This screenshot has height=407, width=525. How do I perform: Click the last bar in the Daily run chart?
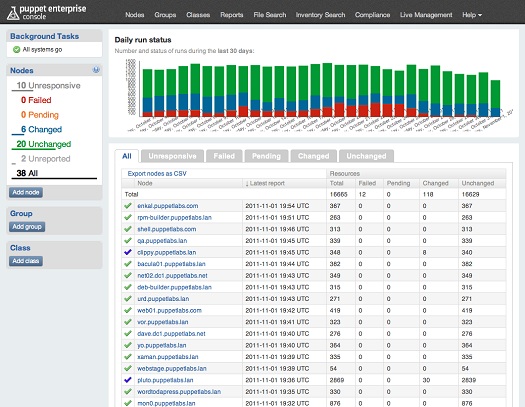click(x=495, y=98)
